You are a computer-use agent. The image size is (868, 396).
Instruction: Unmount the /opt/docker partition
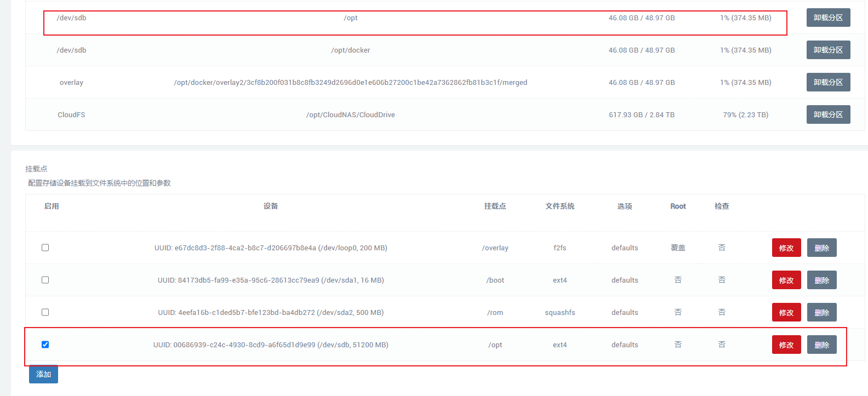[828, 50]
